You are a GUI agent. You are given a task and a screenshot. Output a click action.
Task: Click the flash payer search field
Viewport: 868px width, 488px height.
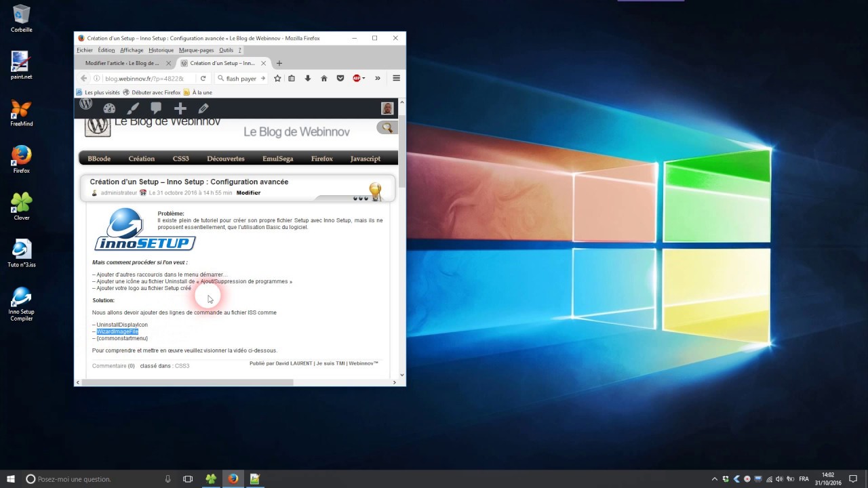[241, 79]
